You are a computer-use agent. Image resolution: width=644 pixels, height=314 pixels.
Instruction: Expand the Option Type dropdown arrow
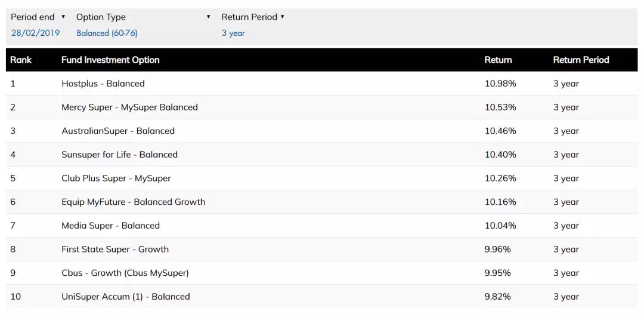(208, 17)
